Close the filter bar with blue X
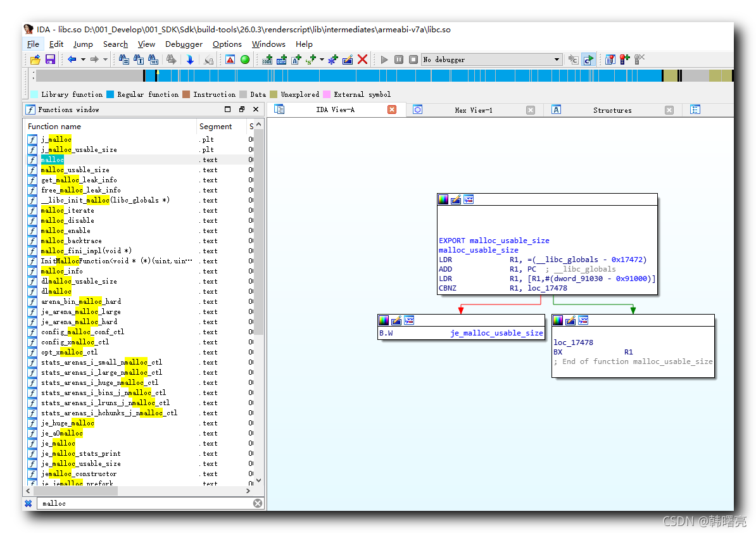 click(x=28, y=503)
